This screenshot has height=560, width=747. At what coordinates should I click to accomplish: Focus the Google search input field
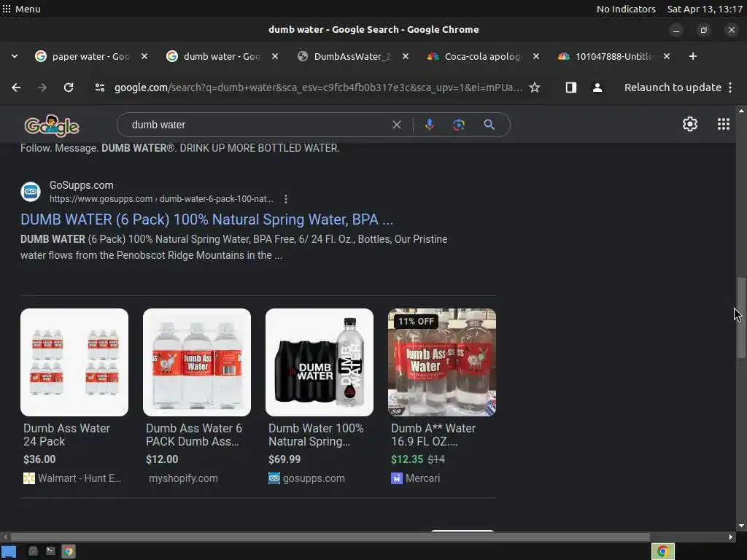[x=258, y=125]
